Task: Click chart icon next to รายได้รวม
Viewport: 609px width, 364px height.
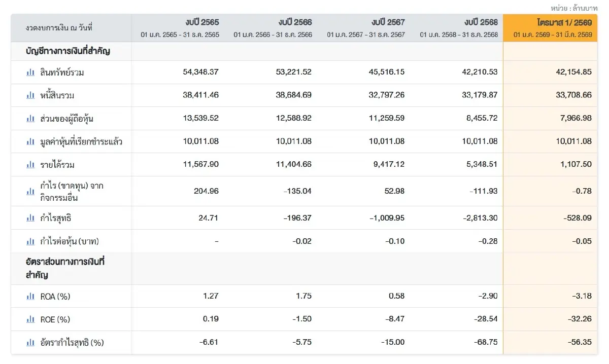Action: pyautogui.click(x=30, y=165)
